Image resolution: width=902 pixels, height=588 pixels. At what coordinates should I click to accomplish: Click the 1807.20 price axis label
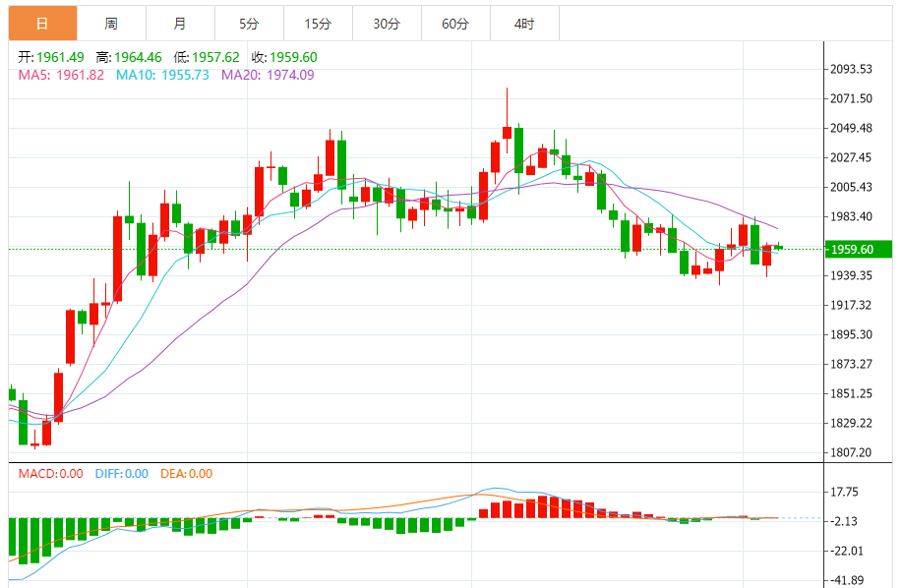point(852,452)
